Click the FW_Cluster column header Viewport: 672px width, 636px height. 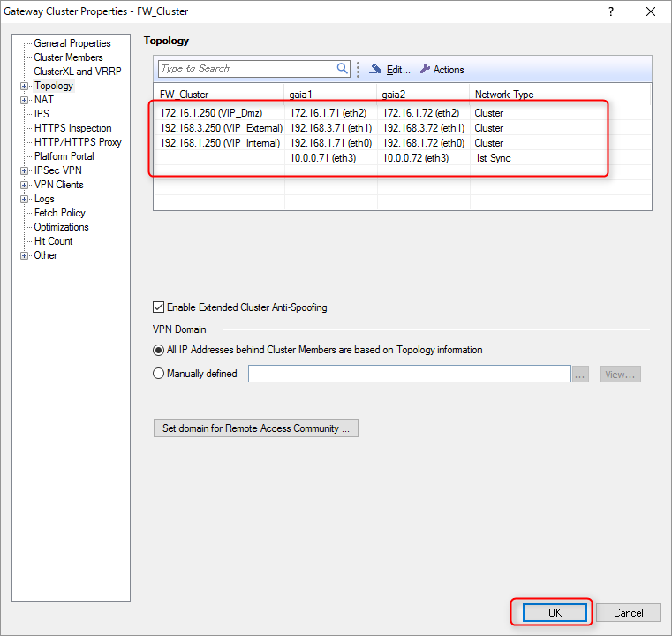coord(219,95)
